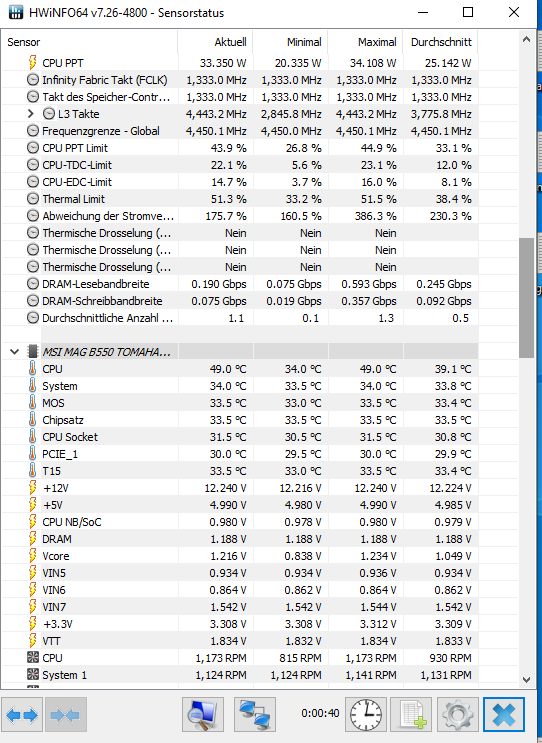Click the 0:00:40 elapsed time display
Screen dimensions: 542x743
(x=320, y=713)
